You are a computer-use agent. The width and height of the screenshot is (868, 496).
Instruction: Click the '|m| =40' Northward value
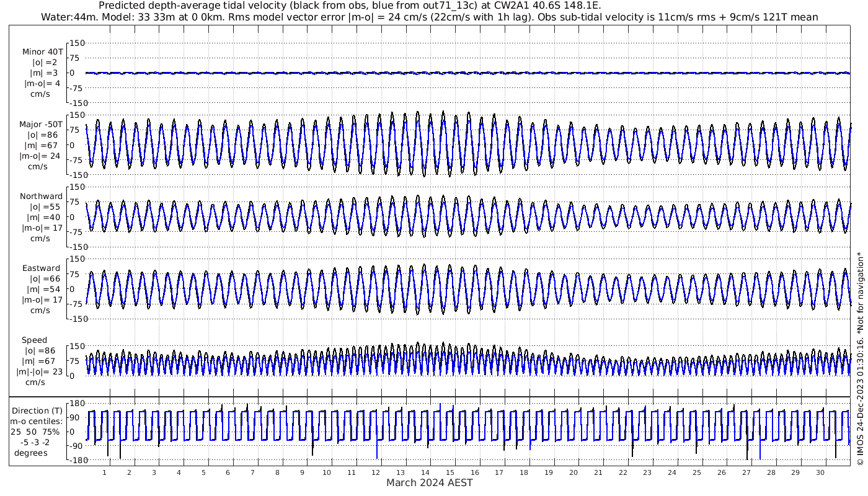tap(43, 217)
